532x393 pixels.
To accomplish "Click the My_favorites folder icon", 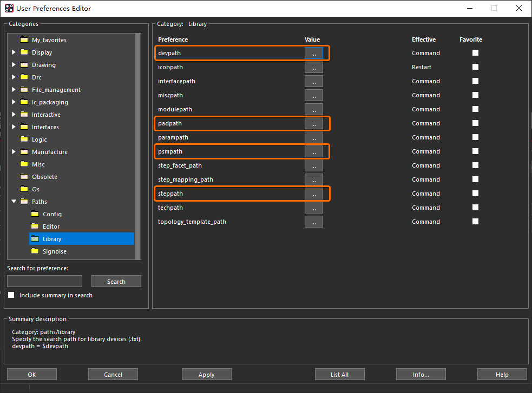I will [x=24, y=40].
